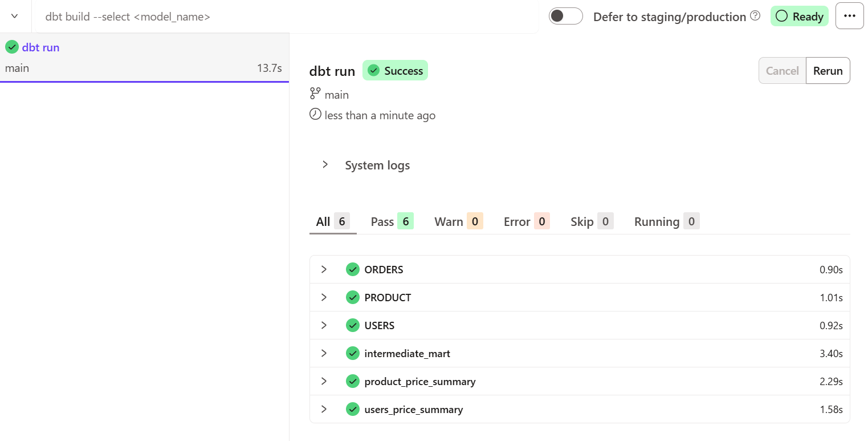Screen dimensions: 868x441
Task: Click the ORDERS success check icon
Action: (353, 269)
